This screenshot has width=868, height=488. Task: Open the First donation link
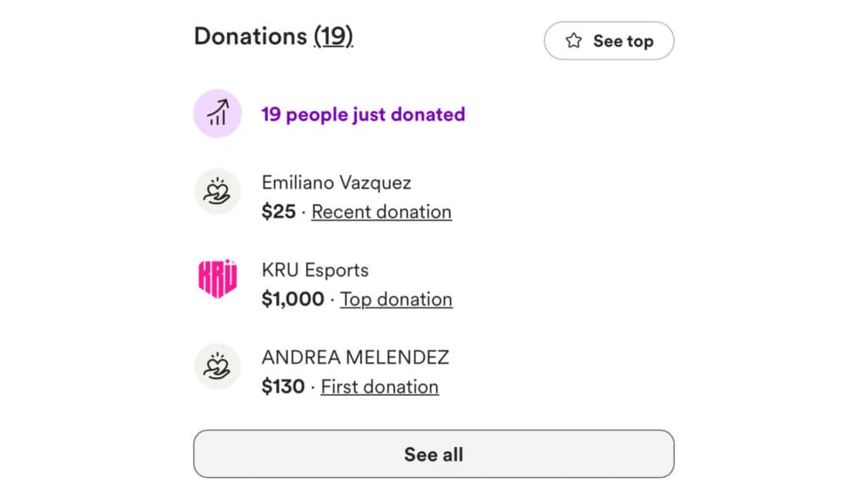[380, 386]
